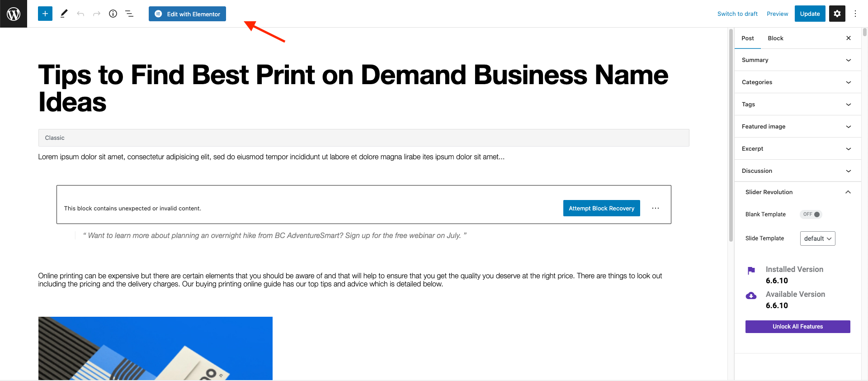The image size is (868, 381).
Task: Open the Slide Template default dropdown
Action: click(817, 238)
